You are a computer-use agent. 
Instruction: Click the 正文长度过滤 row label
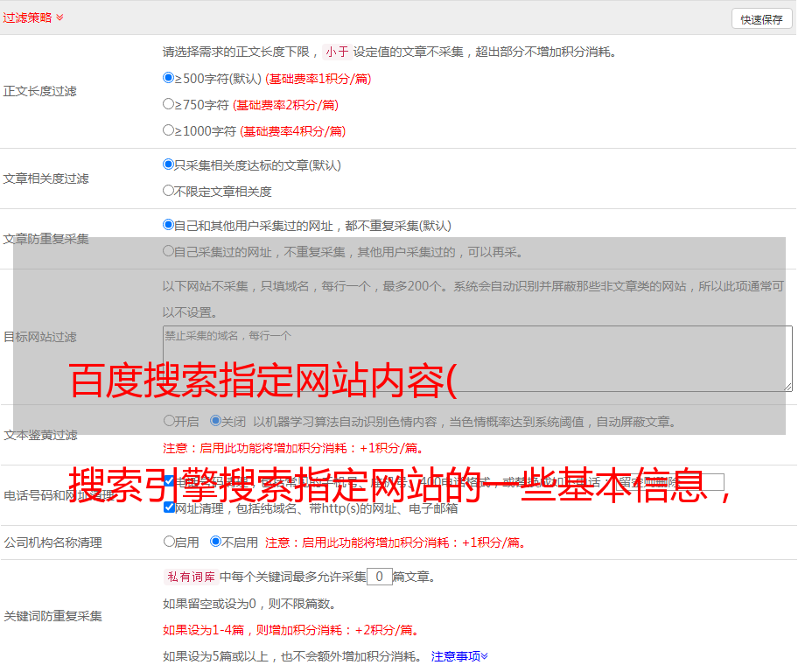[40, 91]
